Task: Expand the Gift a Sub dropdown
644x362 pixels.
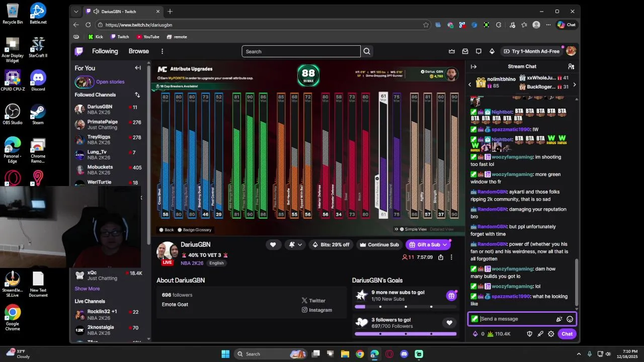Action: click(445, 245)
